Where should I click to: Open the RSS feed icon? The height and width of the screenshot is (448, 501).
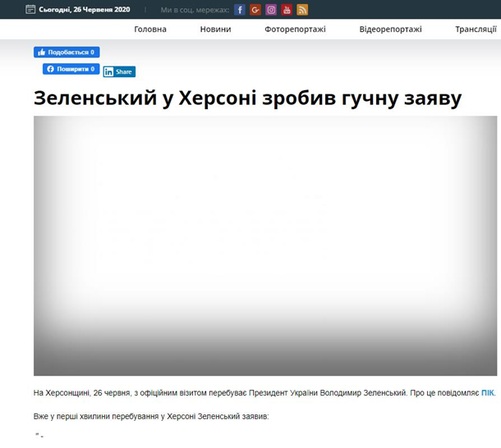302,10
